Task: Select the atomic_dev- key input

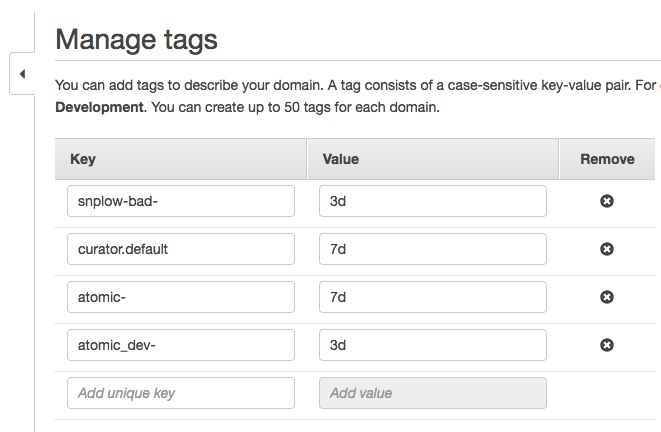Action: (x=181, y=345)
